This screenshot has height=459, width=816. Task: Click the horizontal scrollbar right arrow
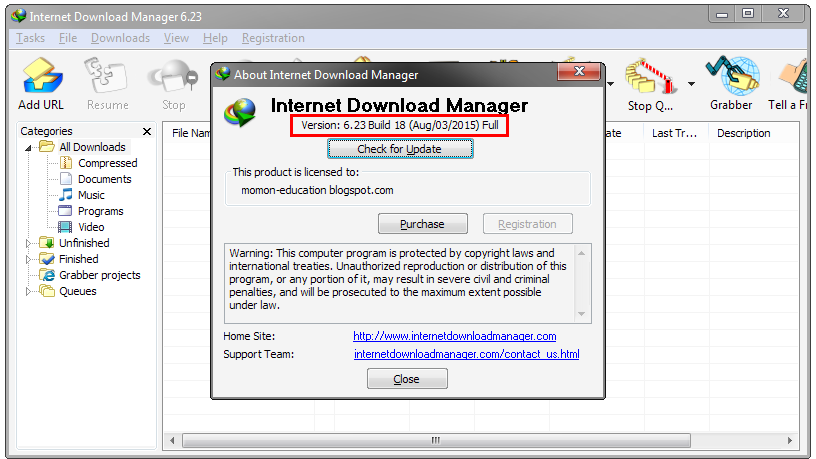(790, 440)
